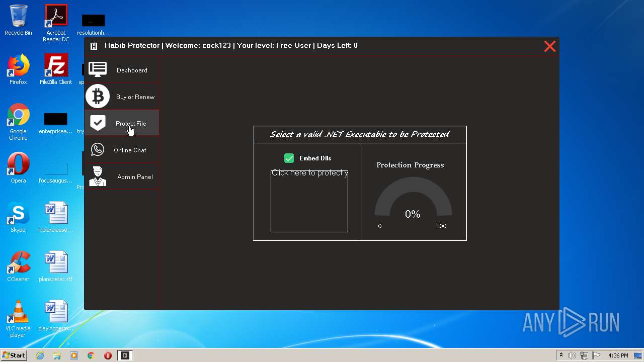644x362 pixels.
Task: Open Windows Explorer from taskbar
Action: point(57,355)
